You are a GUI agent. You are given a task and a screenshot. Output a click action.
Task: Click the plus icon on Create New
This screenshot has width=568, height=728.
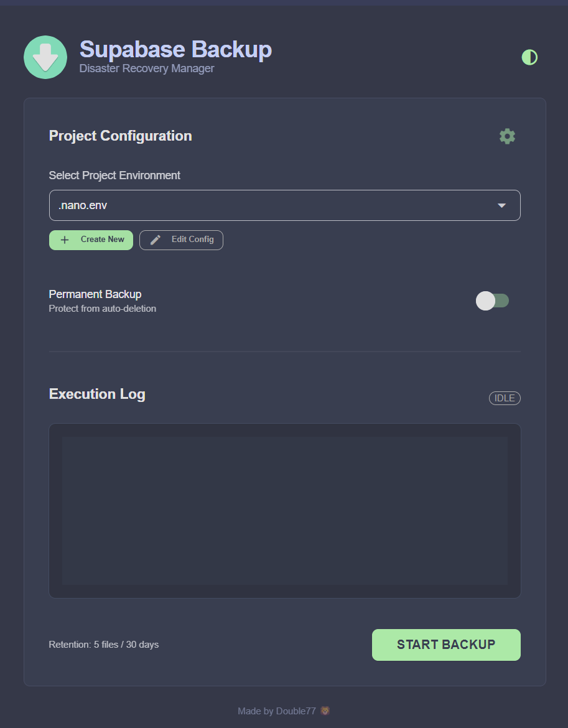[66, 240]
